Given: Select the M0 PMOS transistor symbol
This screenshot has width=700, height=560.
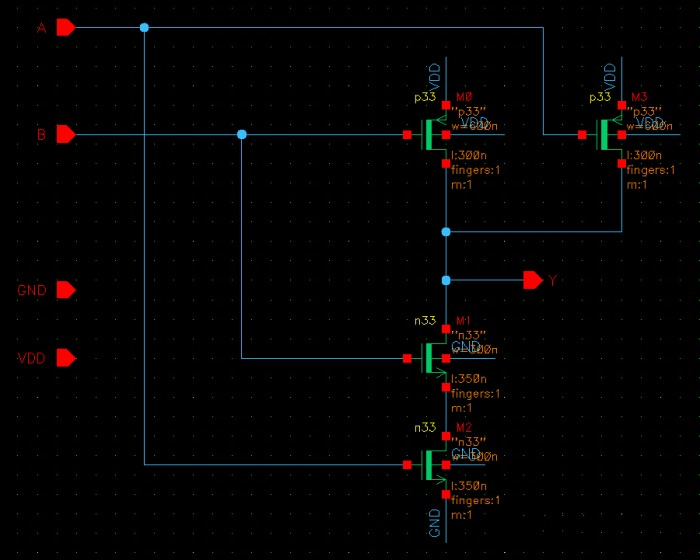Looking at the screenshot, I should [434, 134].
